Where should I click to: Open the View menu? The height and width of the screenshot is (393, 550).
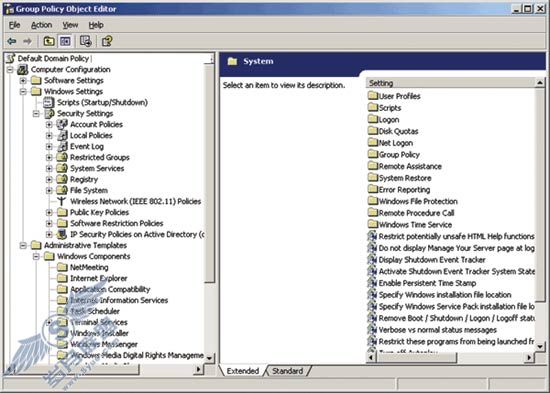tap(70, 25)
